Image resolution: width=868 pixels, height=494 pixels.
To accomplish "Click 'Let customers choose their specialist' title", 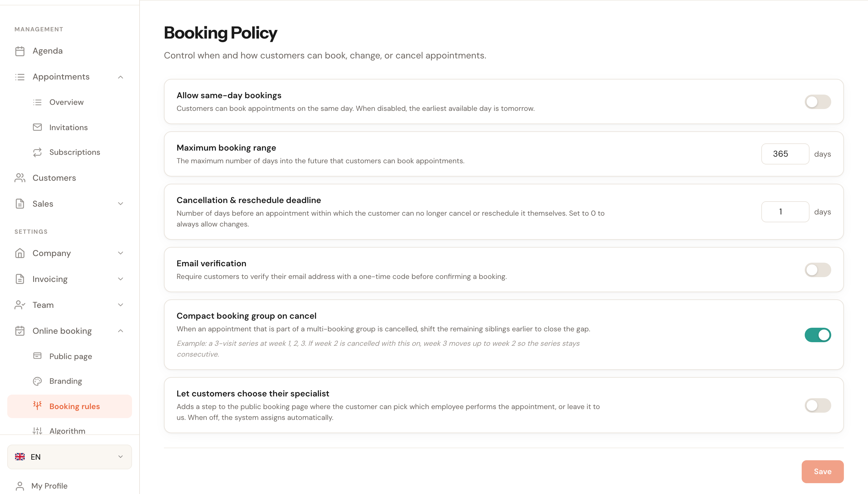I will 253,394.
